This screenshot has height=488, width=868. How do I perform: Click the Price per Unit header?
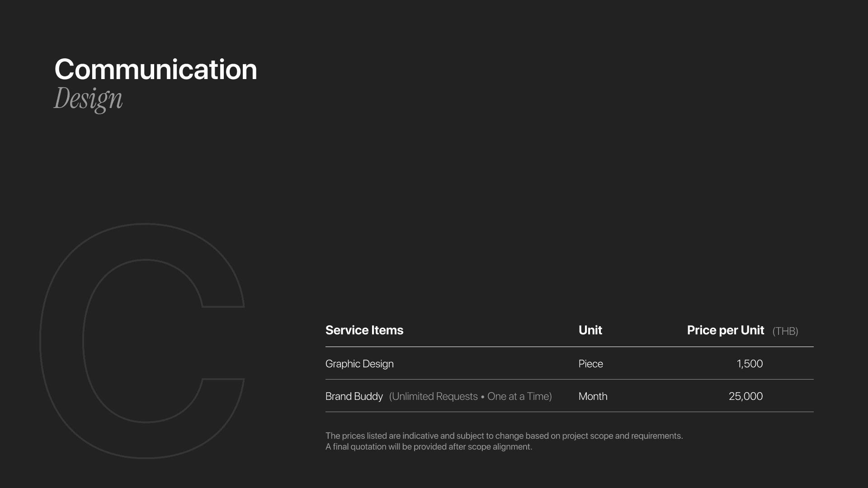coord(725,330)
